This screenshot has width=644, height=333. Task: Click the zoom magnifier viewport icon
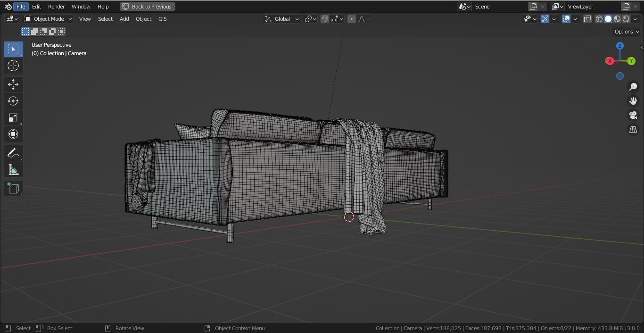pos(633,87)
